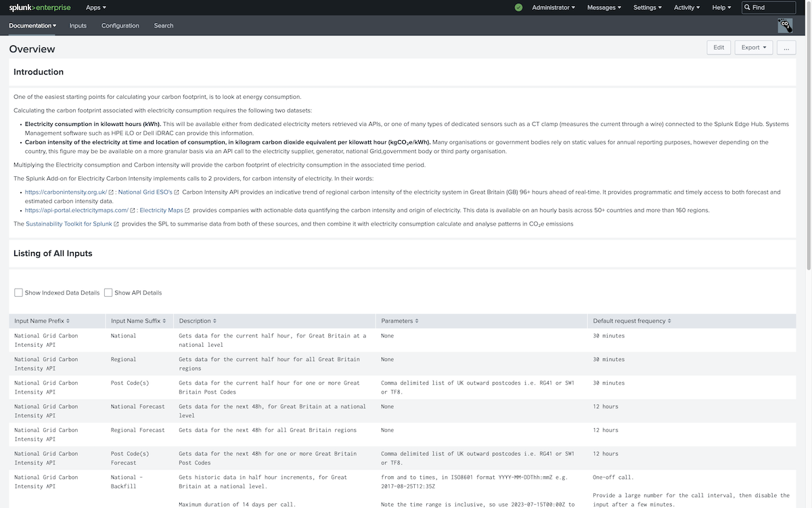The width and height of the screenshot is (812, 508).
Task: Click the Overview page title
Action: pyautogui.click(x=32, y=49)
